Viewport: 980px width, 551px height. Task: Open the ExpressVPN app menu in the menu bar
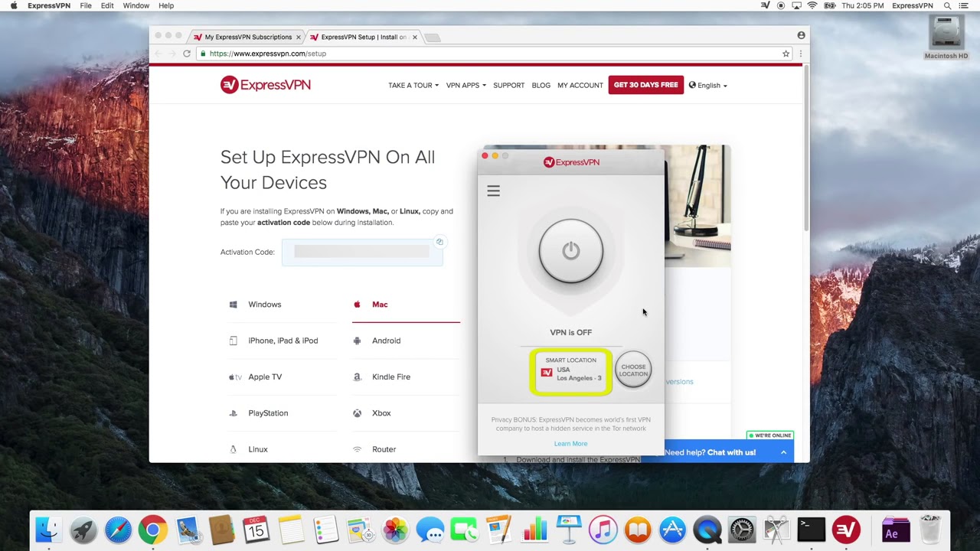tap(49, 5)
